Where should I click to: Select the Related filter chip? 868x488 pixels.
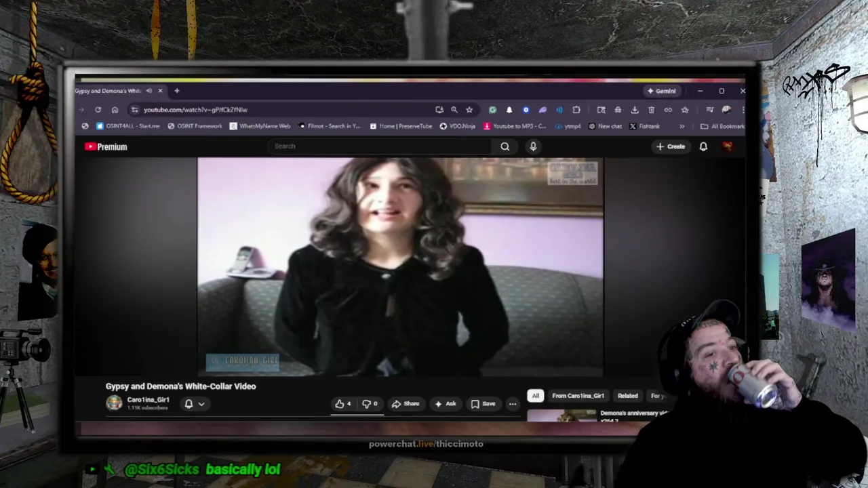point(627,396)
